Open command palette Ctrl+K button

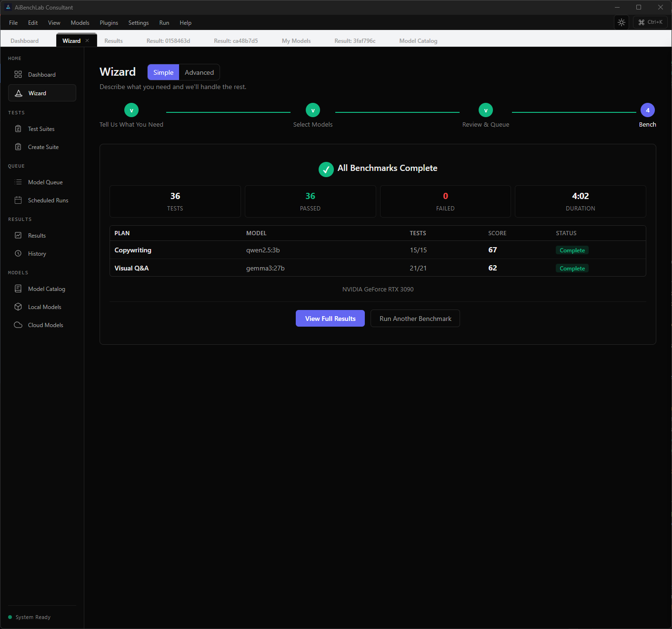650,22
